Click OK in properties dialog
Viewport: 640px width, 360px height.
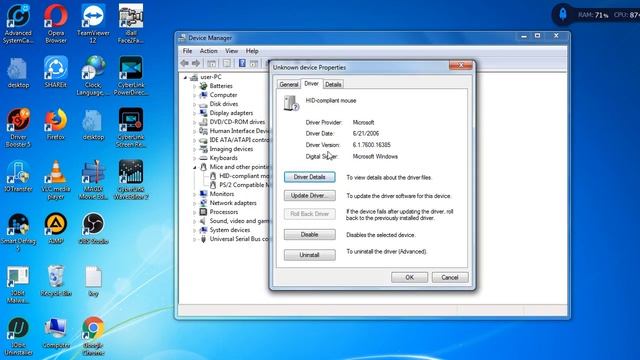[x=409, y=278]
